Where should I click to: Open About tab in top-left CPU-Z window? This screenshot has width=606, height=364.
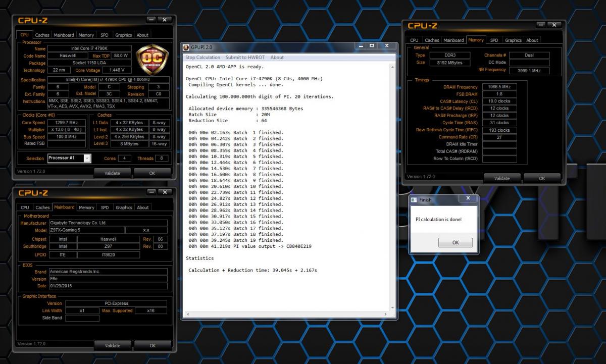coord(142,35)
